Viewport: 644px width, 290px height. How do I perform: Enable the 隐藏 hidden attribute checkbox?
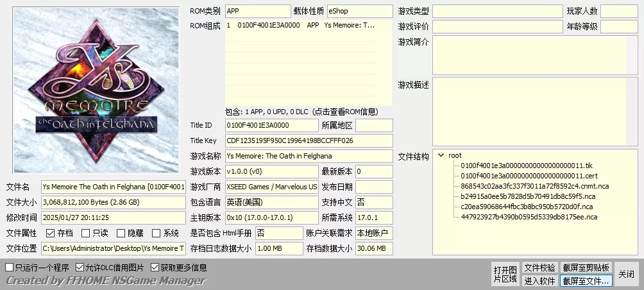point(121,234)
